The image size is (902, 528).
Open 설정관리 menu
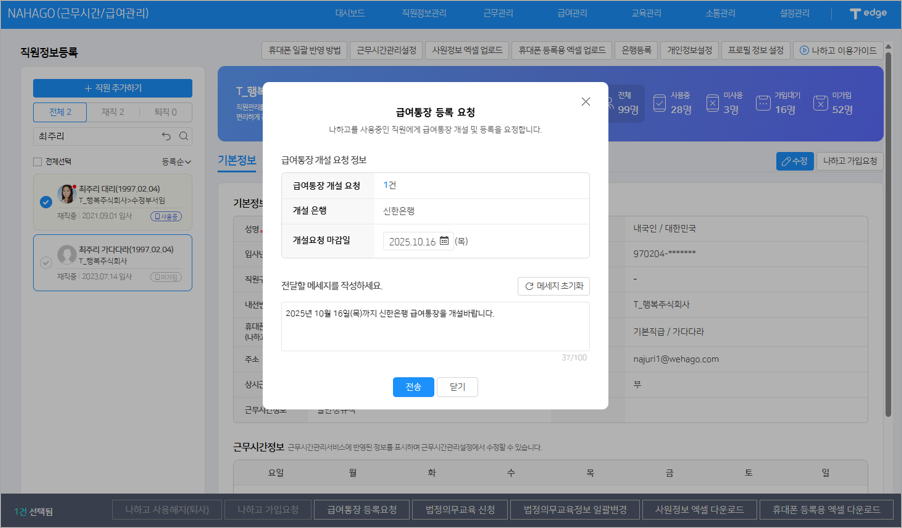click(x=795, y=13)
